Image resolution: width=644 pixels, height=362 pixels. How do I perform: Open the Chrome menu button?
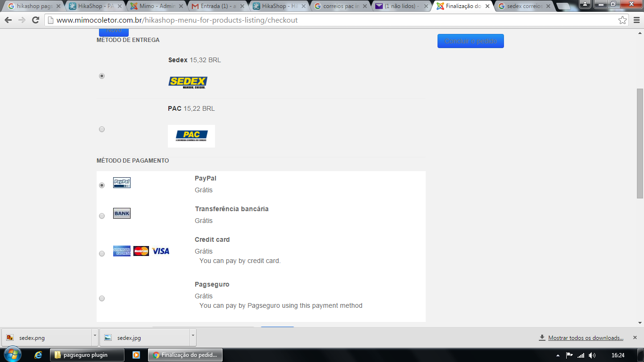(x=636, y=20)
